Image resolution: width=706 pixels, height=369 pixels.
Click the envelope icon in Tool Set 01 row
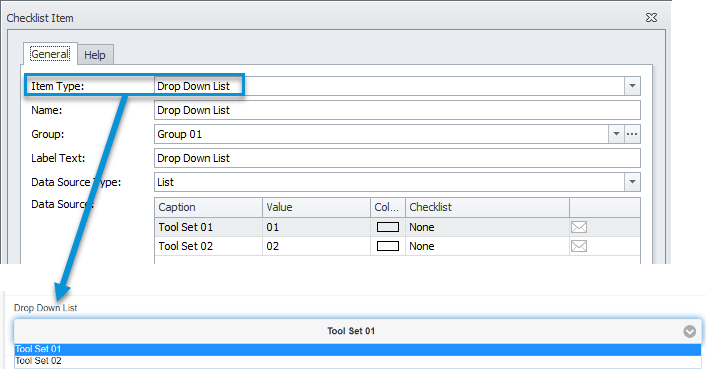coord(579,227)
